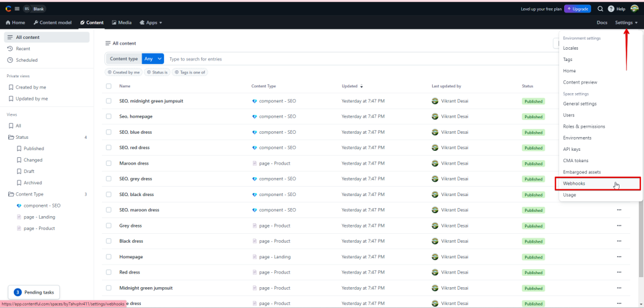The image size is (644, 308).
Task: Click the Upgrade button
Action: 577,9
